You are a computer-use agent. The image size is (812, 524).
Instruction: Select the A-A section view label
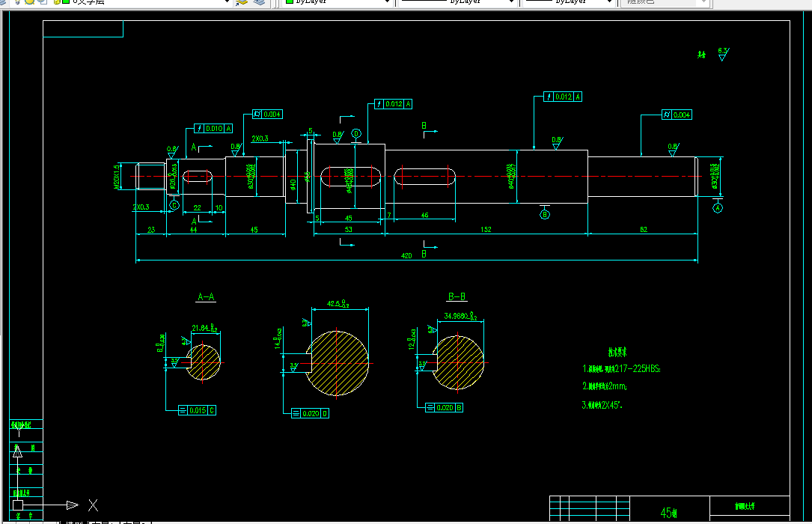206,296
